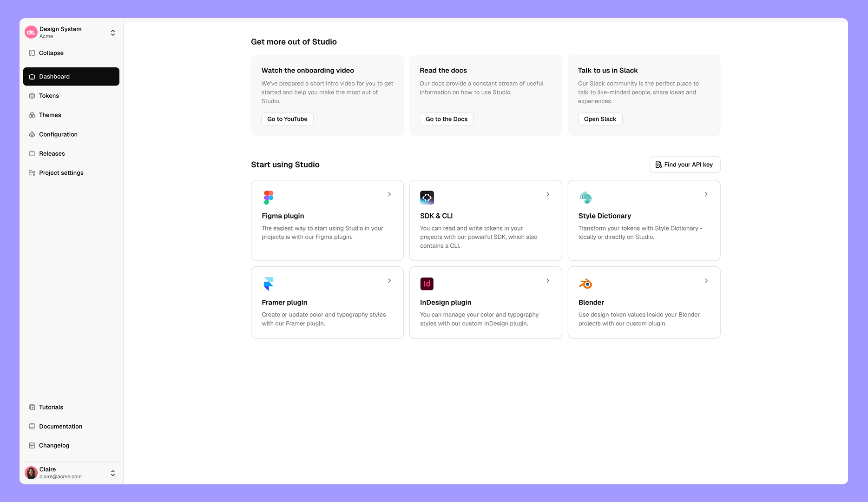
Task: Click the Figma plugin icon
Action: tap(268, 197)
